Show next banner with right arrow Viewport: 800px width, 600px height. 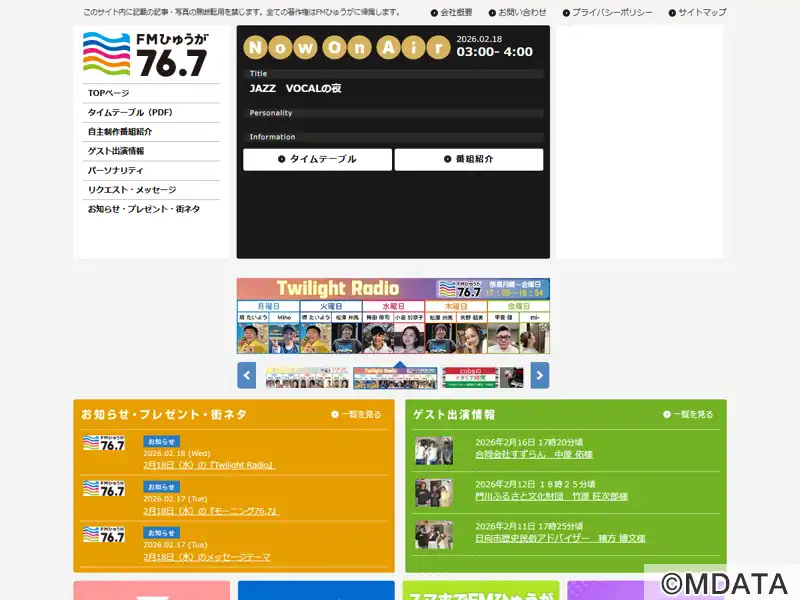540,376
